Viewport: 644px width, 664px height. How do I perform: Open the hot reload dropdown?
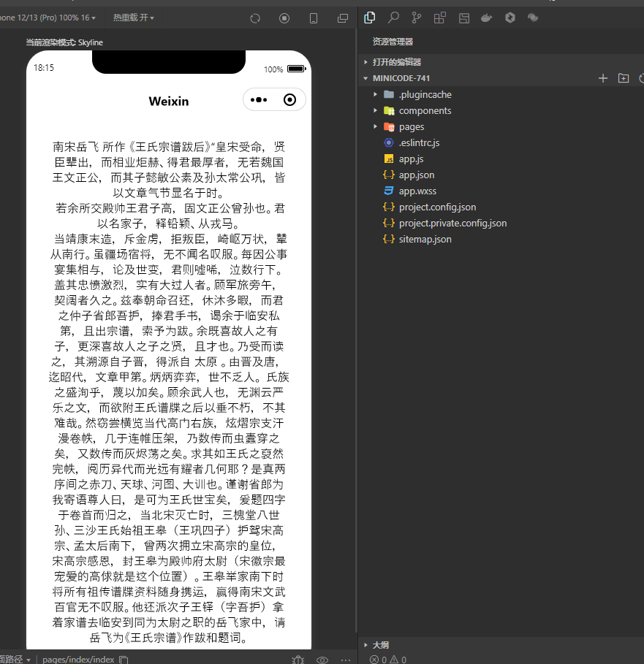pyautogui.click(x=134, y=18)
